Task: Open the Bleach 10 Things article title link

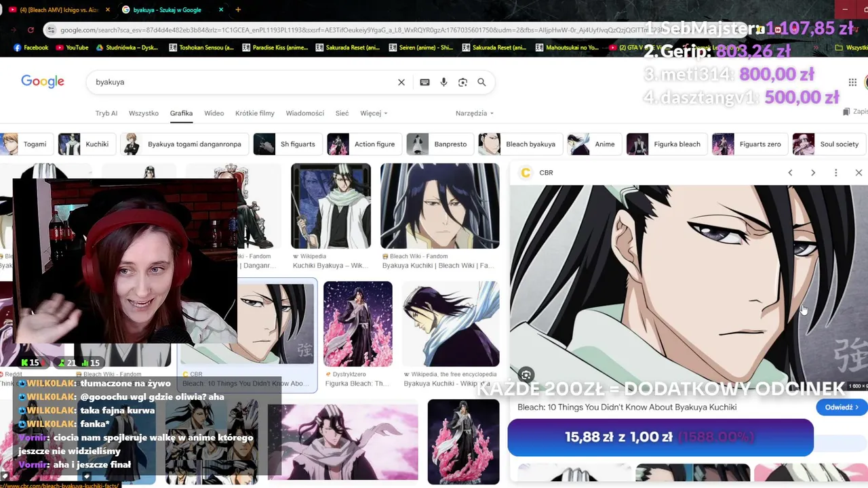Action: 627,407
